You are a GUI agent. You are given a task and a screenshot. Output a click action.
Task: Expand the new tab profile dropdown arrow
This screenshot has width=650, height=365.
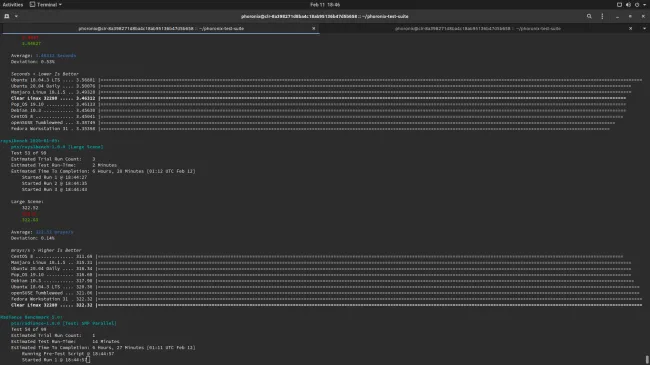[16, 16]
